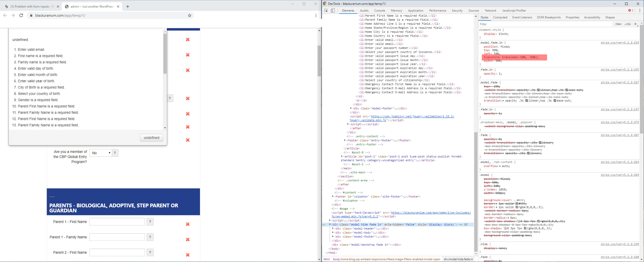Activate the DevTools inspect element picker
This screenshot has height=262, width=644.
(326, 10)
